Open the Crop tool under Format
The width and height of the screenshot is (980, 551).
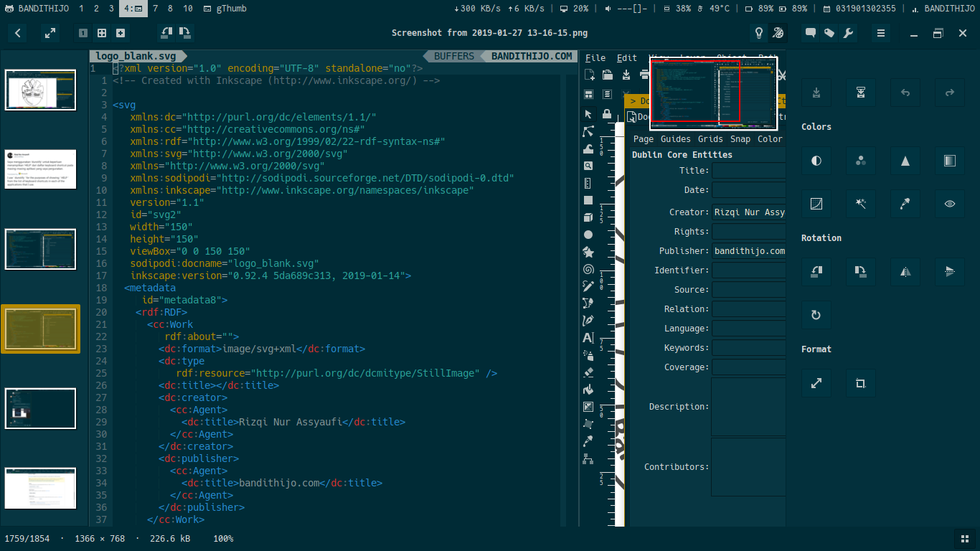coord(861,383)
